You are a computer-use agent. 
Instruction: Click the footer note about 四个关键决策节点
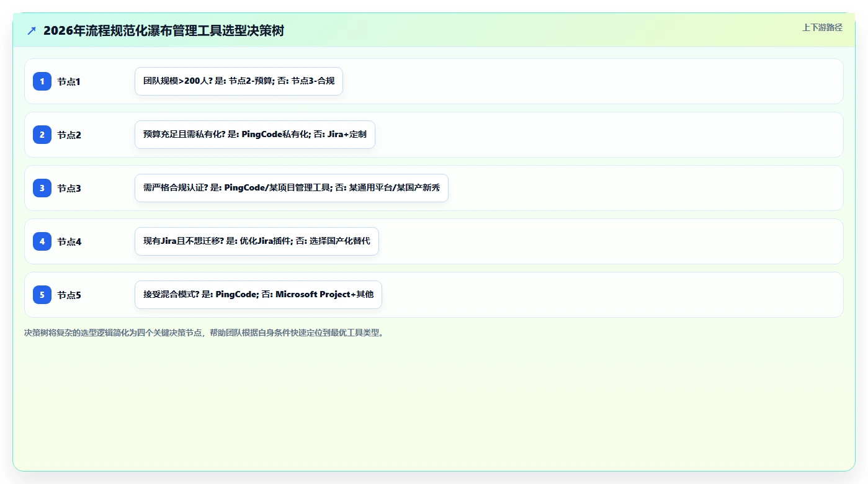click(x=204, y=333)
